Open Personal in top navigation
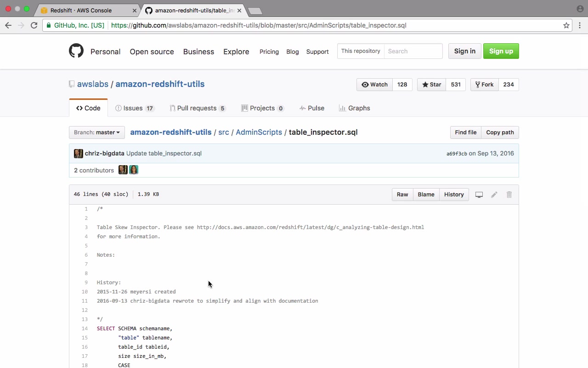Image resolution: width=588 pixels, height=368 pixels. (106, 52)
